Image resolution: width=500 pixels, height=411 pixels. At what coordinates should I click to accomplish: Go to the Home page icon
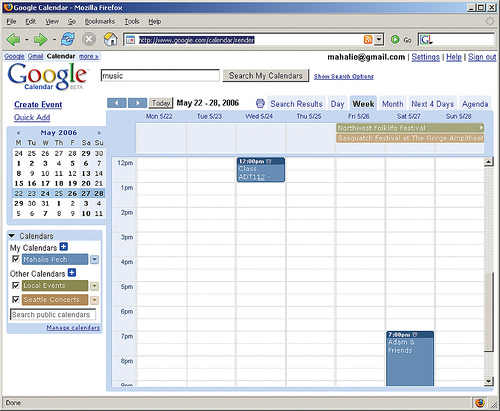(110, 39)
